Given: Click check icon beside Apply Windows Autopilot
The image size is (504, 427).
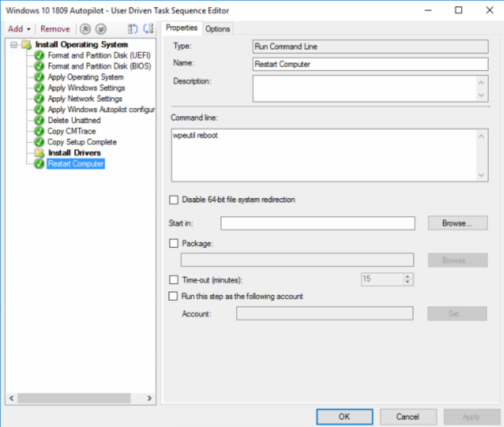Looking at the screenshot, I should [x=39, y=110].
